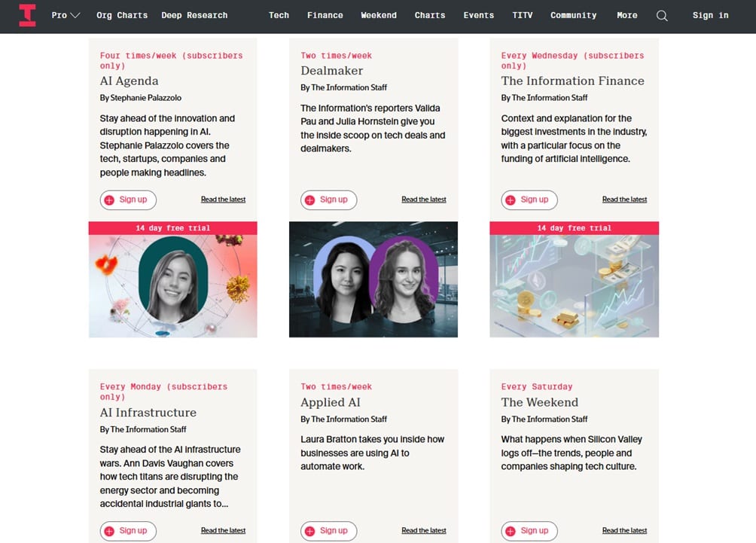
Task: Go to Events page
Action: point(478,15)
